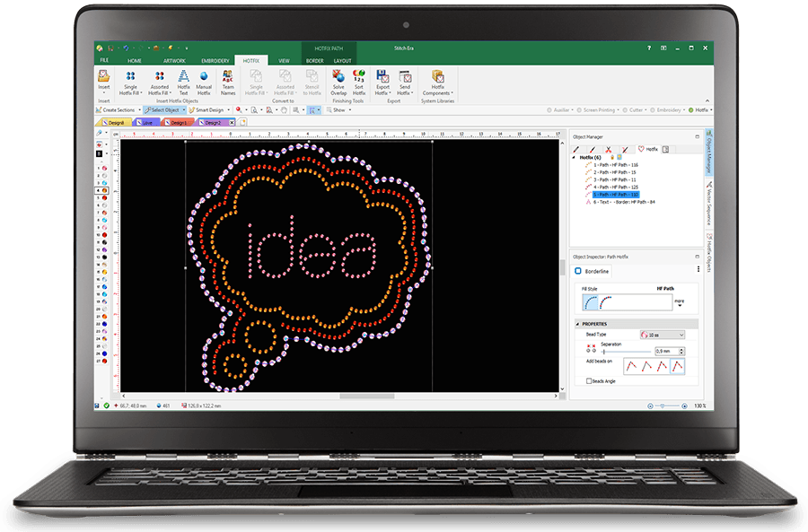This screenshot has width=808, height=532.
Task: Select the last Add beads on option
Action: [676, 365]
